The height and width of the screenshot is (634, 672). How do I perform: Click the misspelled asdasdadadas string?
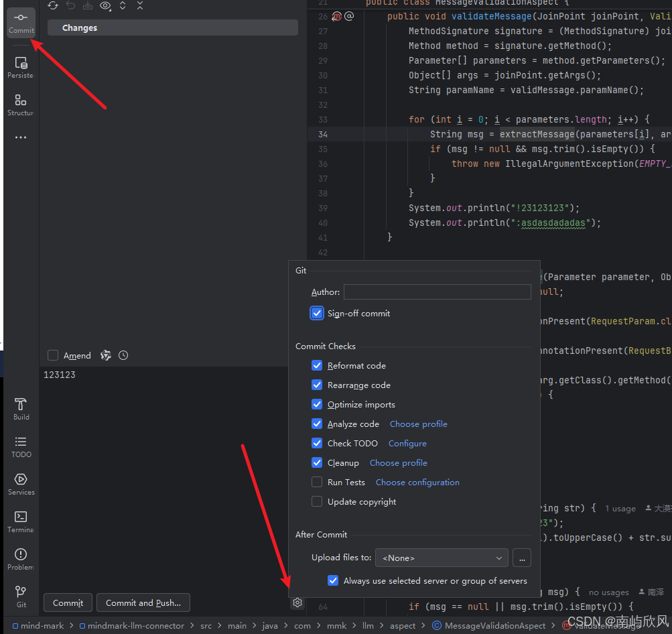(x=553, y=223)
